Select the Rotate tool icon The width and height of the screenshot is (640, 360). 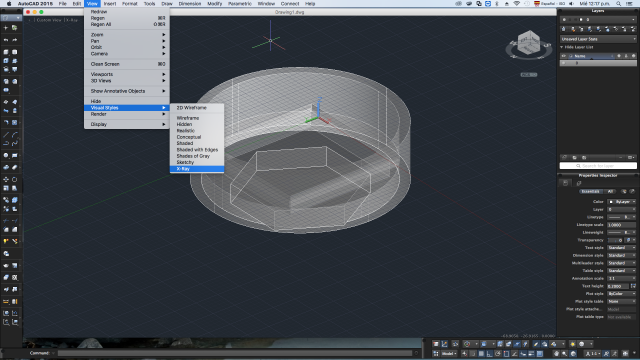point(15,179)
